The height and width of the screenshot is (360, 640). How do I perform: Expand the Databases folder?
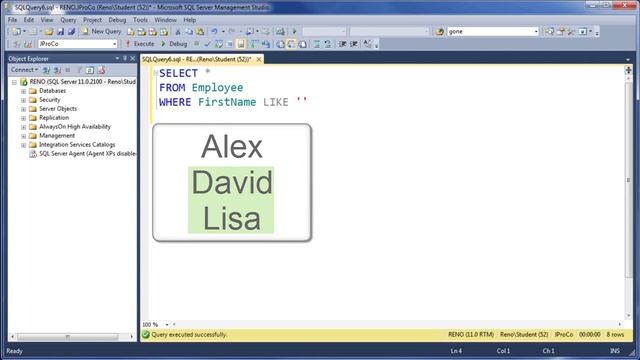click(23, 91)
